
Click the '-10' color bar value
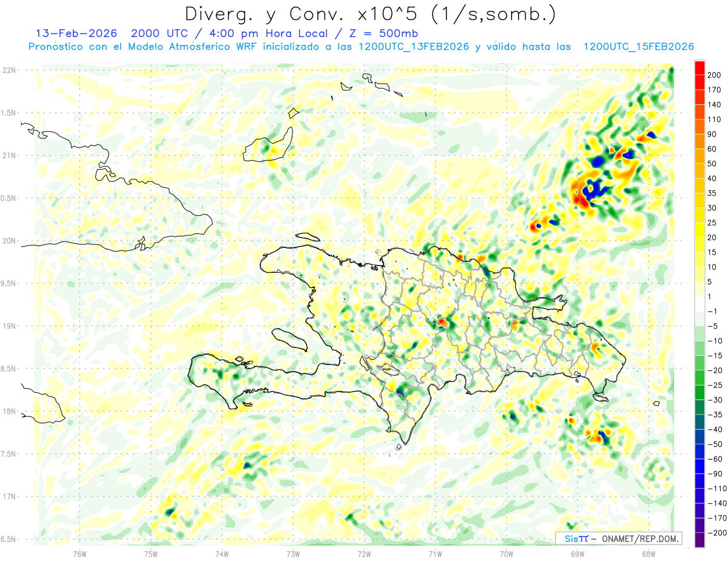click(x=715, y=341)
